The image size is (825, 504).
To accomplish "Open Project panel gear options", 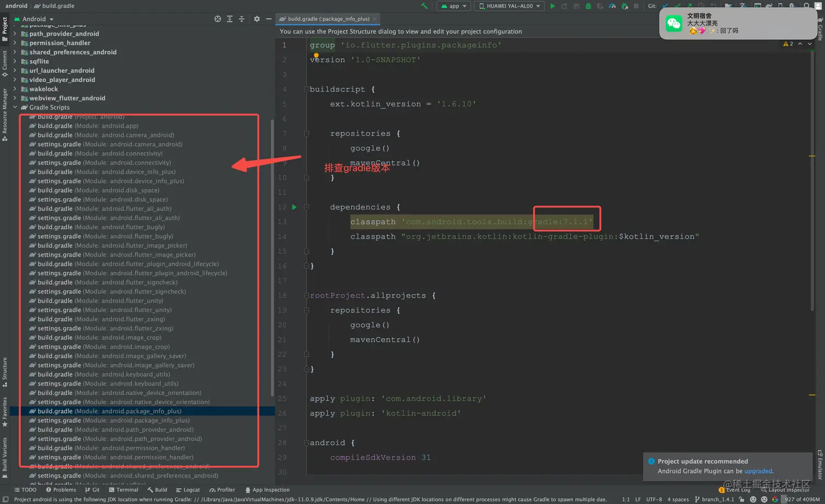I will click(x=257, y=19).
